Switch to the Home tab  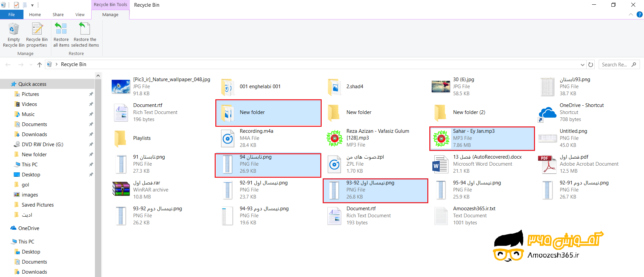[x=35, y=14]
